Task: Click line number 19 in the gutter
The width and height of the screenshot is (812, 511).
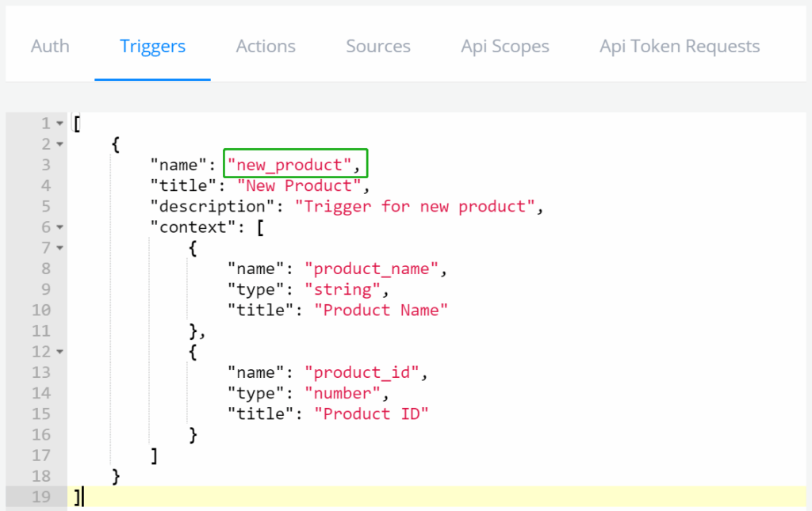Action: point(40,497)
